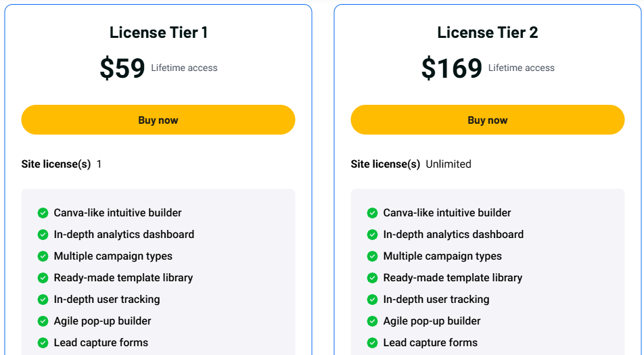Click Buy now for License Tier 2

click(x=487, y=120)
